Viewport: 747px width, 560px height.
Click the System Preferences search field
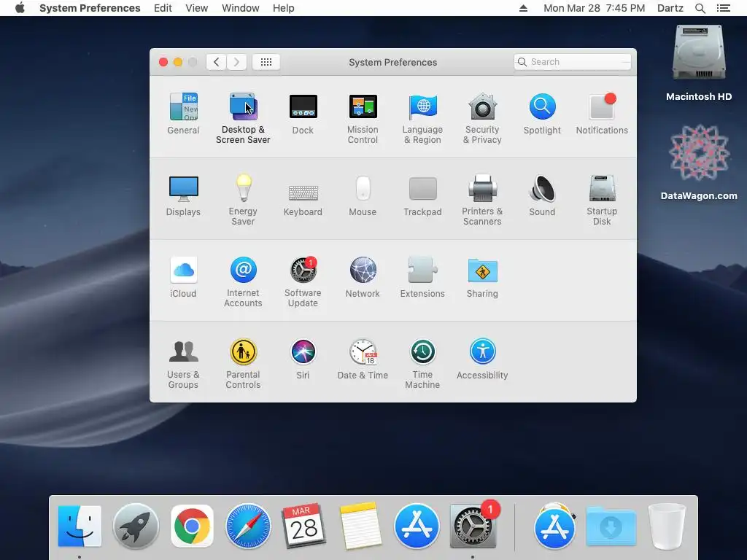(x=573, y=62)
